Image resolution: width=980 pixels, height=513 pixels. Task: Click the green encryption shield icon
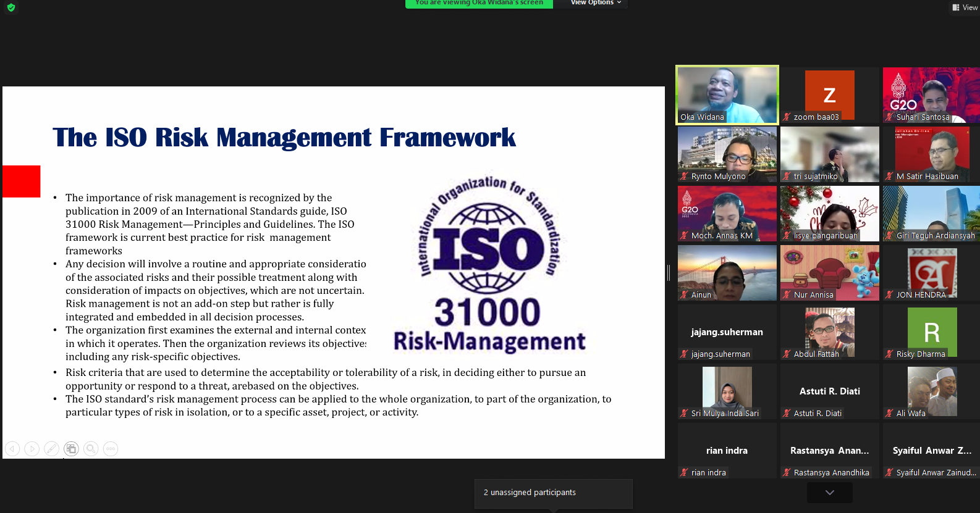[x=11, y=7]
